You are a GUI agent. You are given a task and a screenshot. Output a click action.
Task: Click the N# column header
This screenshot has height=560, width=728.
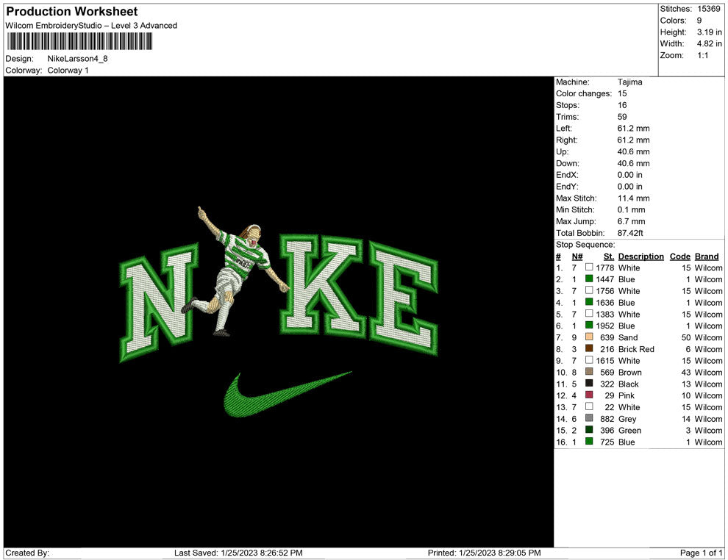click(x=577, y=256)
